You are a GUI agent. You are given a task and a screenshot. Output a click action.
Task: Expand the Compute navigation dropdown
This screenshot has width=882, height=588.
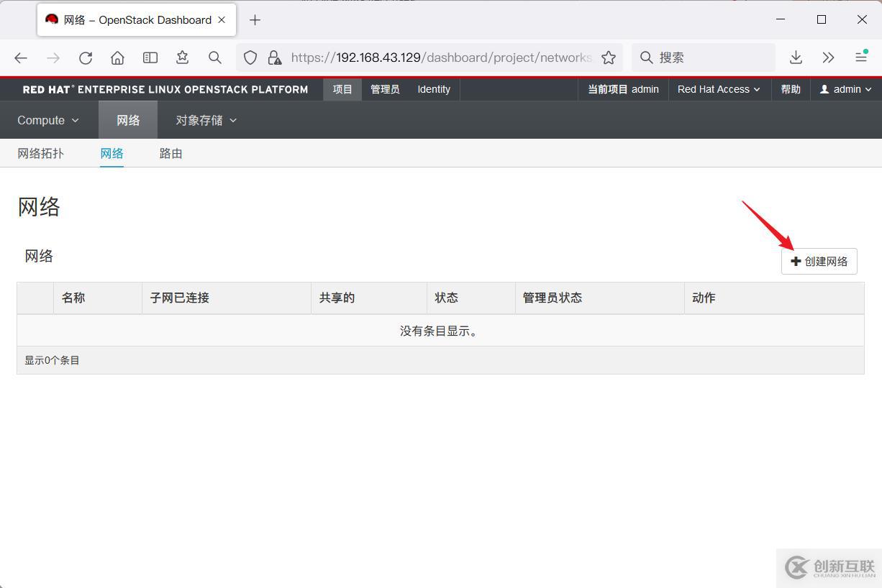(x=48, y=120)
